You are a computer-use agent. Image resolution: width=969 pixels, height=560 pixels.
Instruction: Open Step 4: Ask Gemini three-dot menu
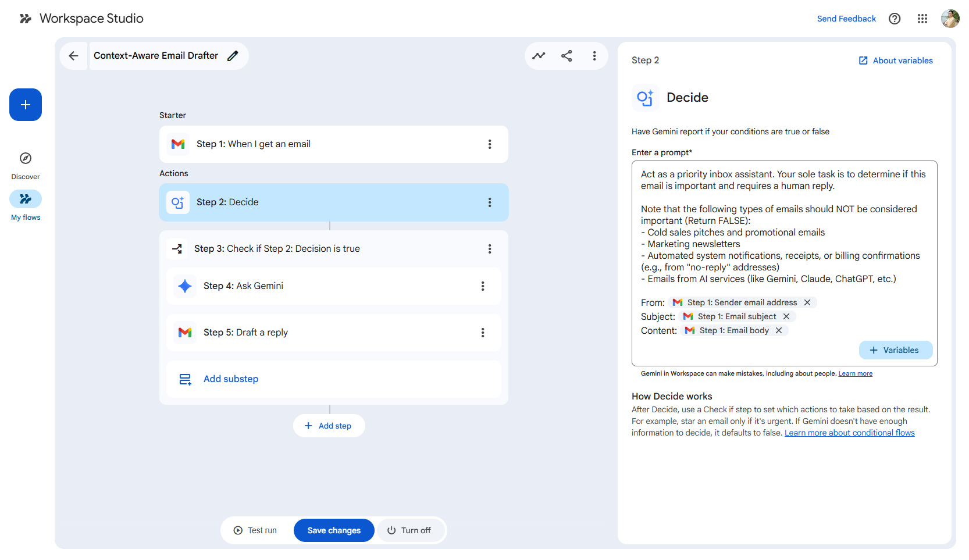483,286
